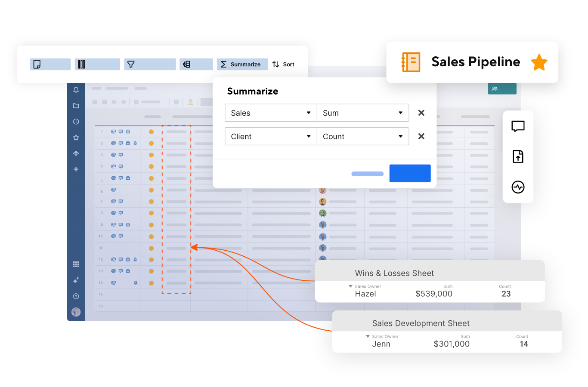Open the activity log pulse icon
The width and height of the screenshot is (588, 387).
[518, 187]
